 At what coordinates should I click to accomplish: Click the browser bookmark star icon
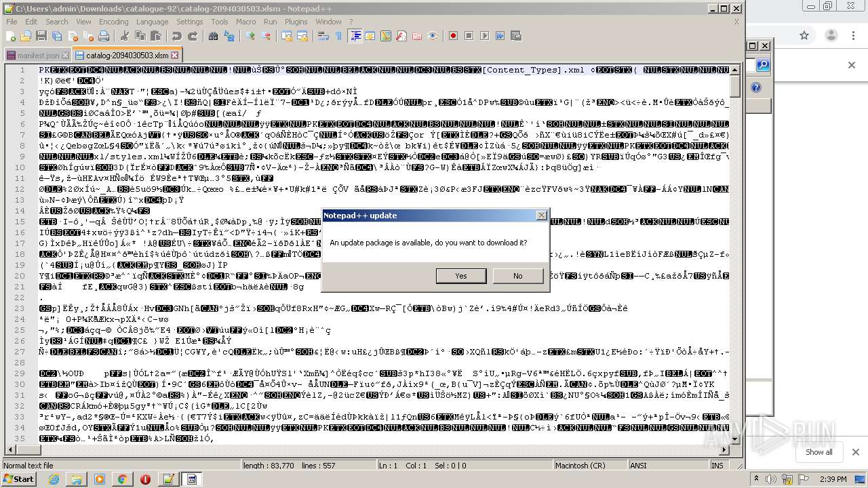click(x=804, y=35)
